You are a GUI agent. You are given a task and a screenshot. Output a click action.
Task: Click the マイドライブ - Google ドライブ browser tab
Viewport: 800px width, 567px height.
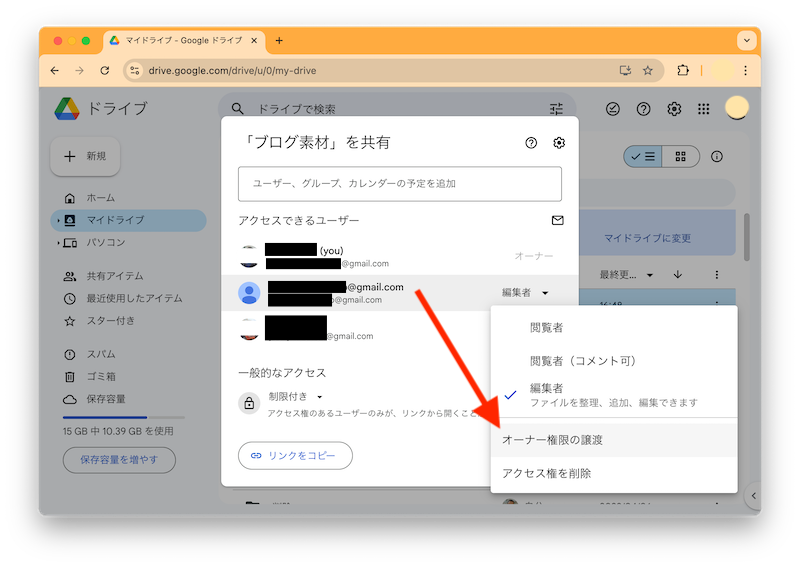(x=184, y=40)
